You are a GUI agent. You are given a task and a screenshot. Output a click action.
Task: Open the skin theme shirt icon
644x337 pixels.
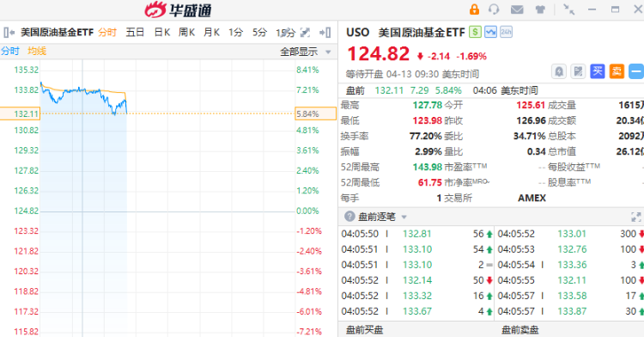pos(540,9)
